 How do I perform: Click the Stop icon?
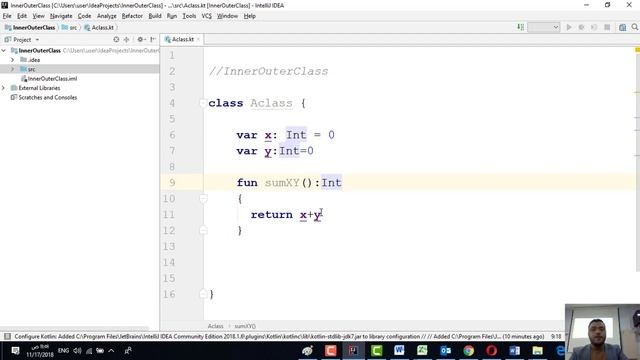(607, 27)
